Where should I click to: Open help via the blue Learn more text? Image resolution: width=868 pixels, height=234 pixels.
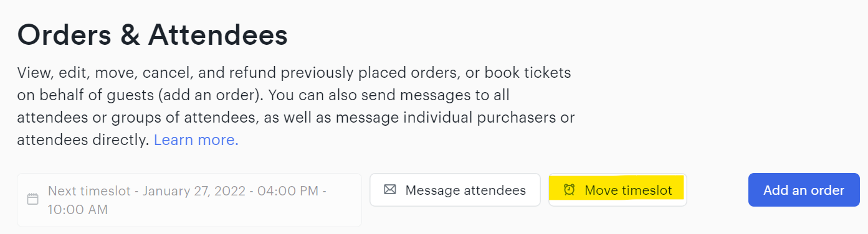click(196, 140)
